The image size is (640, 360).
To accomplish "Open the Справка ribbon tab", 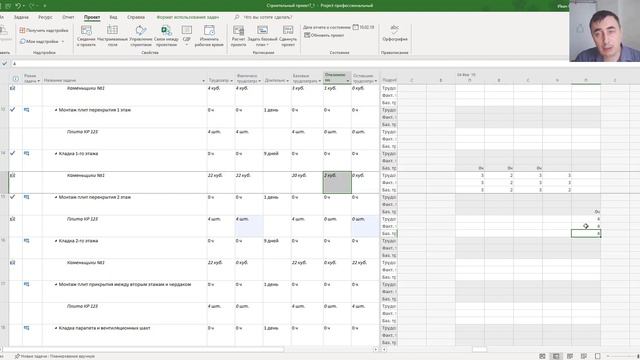I will point(136,17).
